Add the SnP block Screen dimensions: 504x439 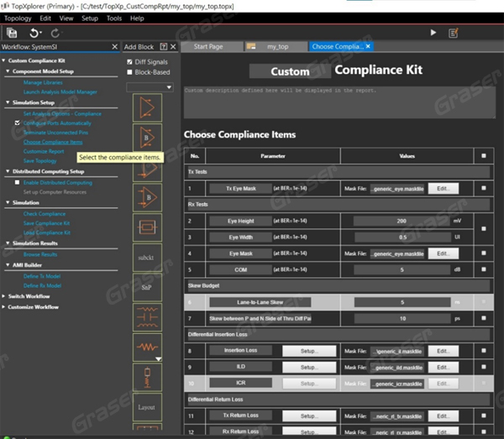pyautogui.click(x=147, y=287)
